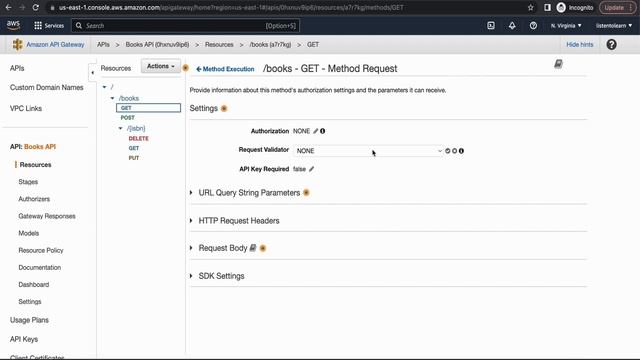Select PUT method under /{isbn}
This screenshot has height=360, width=640.
tap(133, 158)
